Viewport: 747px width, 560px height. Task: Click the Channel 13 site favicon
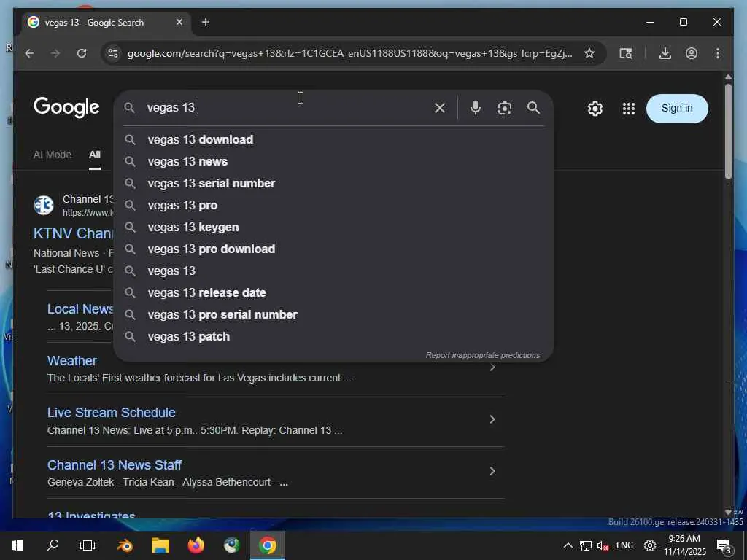(x=44, y=206)
